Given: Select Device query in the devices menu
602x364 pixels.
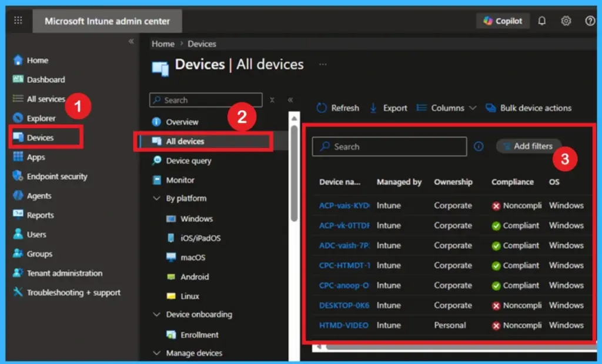Looking at the screenshot, I should [x=188, y=161].
